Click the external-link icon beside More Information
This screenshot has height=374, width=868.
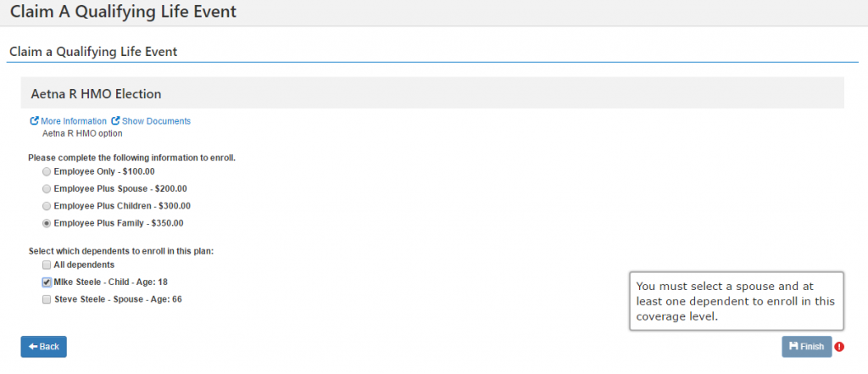(x=34, y=120)
